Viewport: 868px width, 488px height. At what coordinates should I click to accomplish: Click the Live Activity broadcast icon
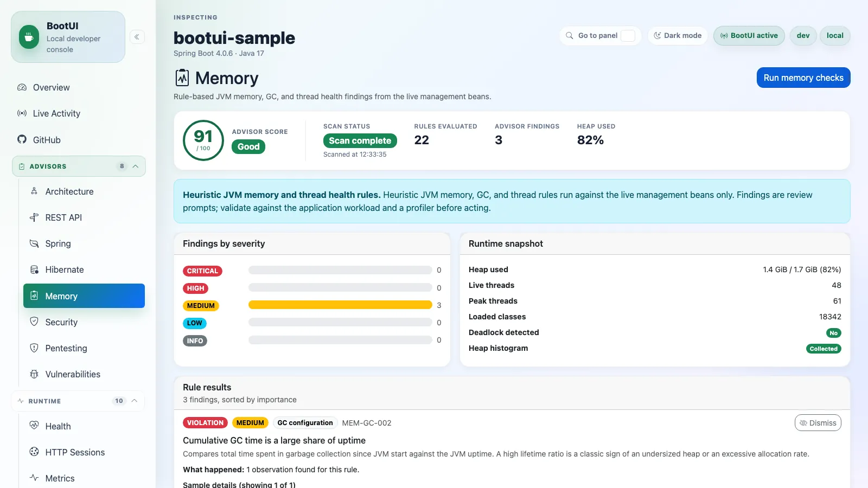22,113
